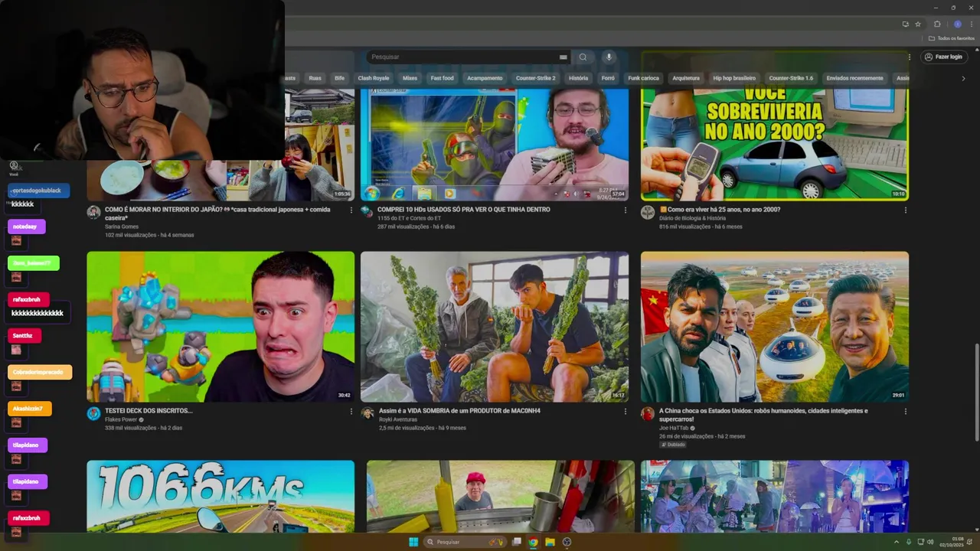Select the Mixes category chip
The image size is (980, 551).
tap(410, 78)
